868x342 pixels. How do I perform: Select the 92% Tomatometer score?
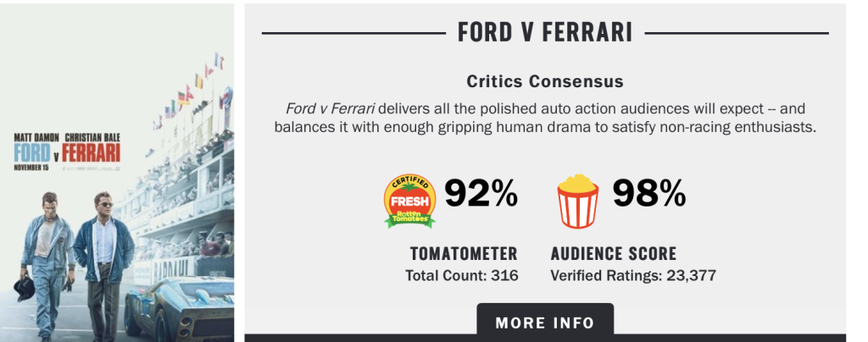(481, 194)
